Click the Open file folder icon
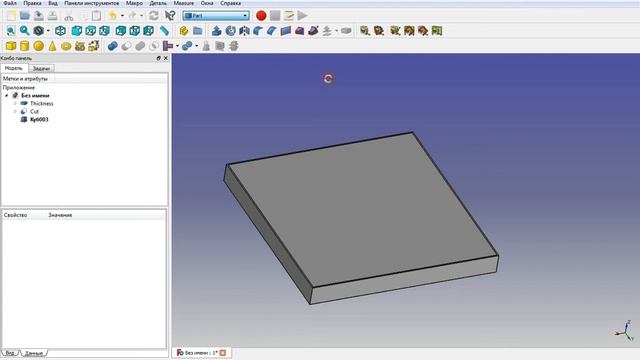The width and height of the screenshot is (640, 360). [x=25, y=16]
